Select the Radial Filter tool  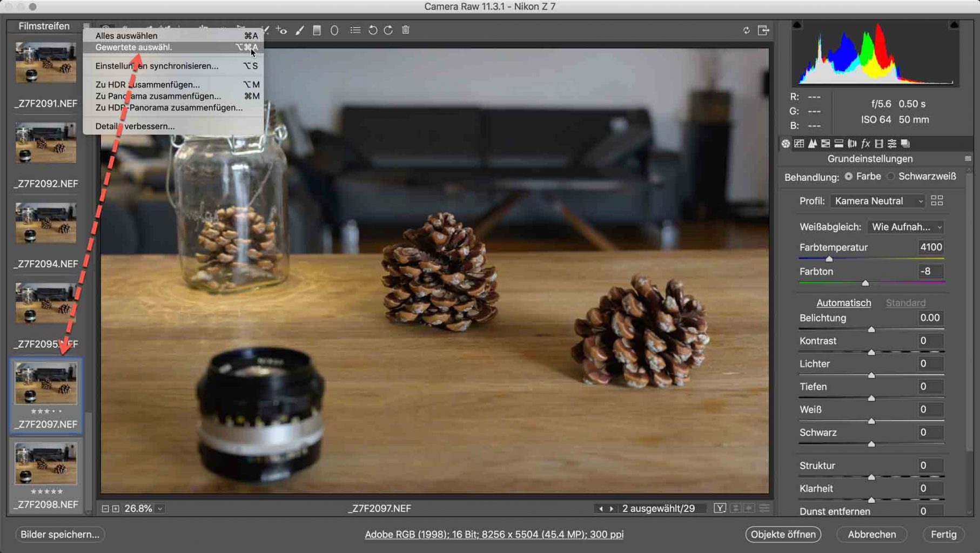click(x=334, y=30)
